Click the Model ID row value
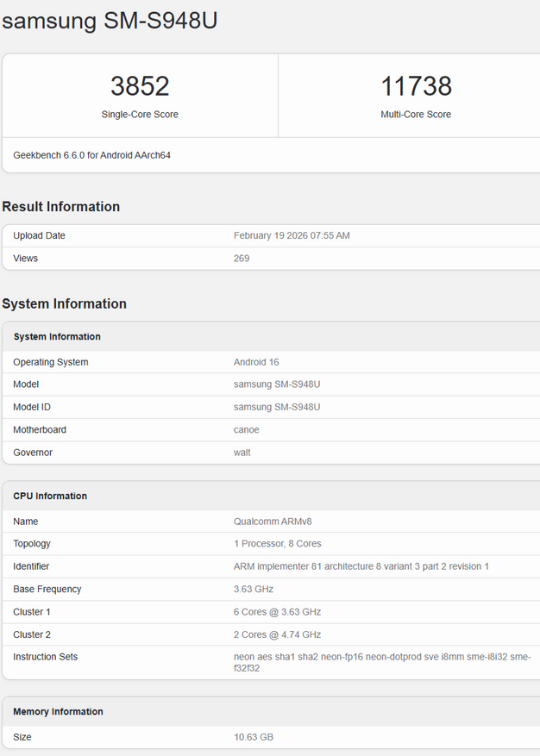The image size is (540, 756). coord(277,407)
